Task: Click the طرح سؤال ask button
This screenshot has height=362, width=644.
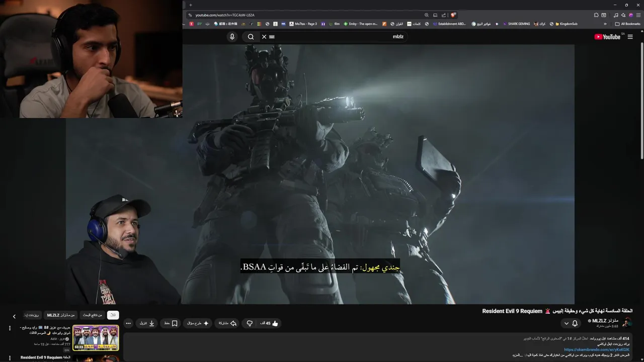Action: (x=198, y=323)
